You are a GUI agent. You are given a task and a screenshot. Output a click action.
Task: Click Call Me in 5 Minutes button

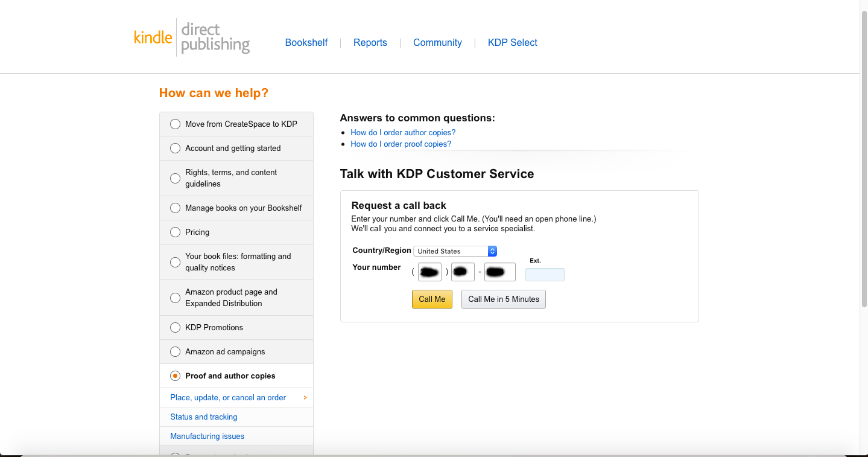504,299
